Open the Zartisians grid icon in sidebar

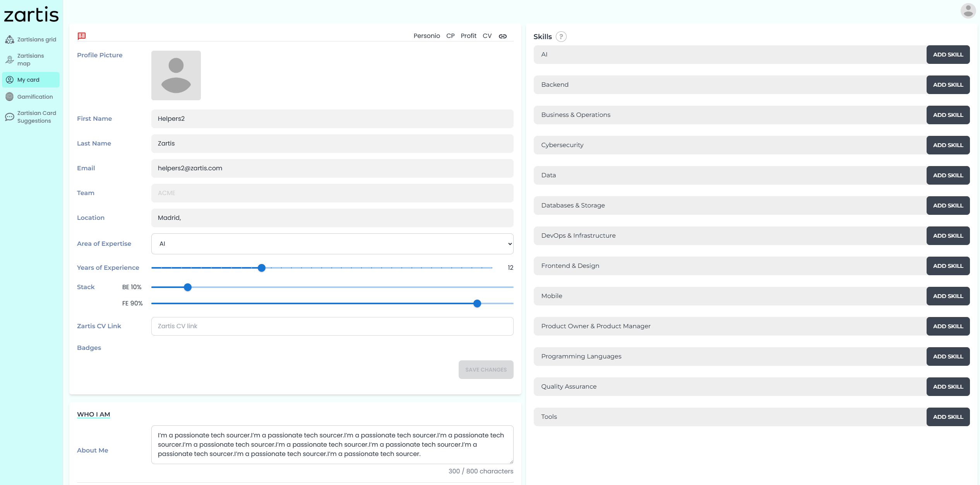[x=10, y=39]
